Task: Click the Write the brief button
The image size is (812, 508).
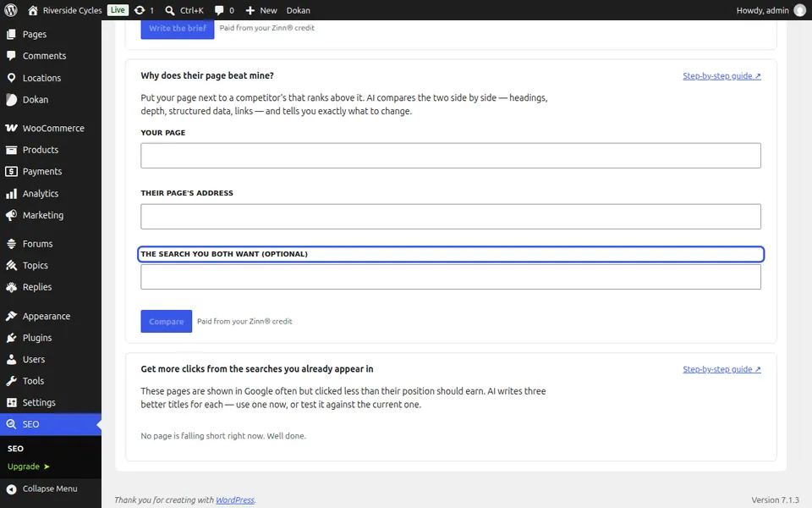Action: pyautogui.click(x=178, y=29)
